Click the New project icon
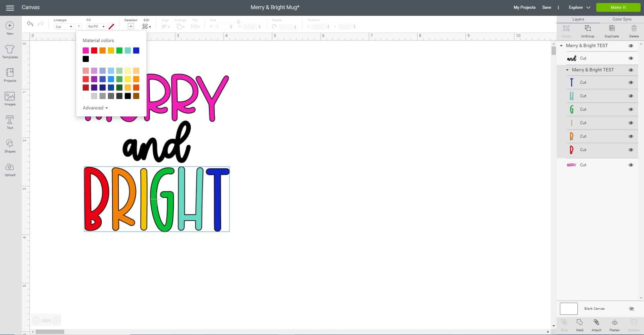Viewport: 644px width, 335px height. point(10,26)
